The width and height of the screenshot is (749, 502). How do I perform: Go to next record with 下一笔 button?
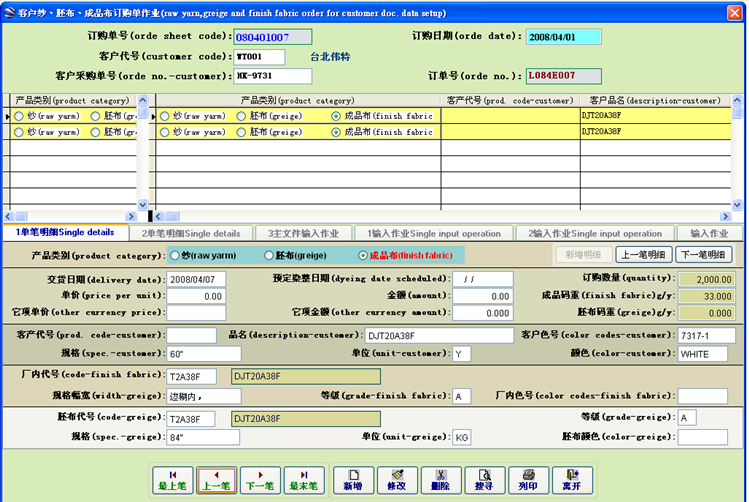260,480
